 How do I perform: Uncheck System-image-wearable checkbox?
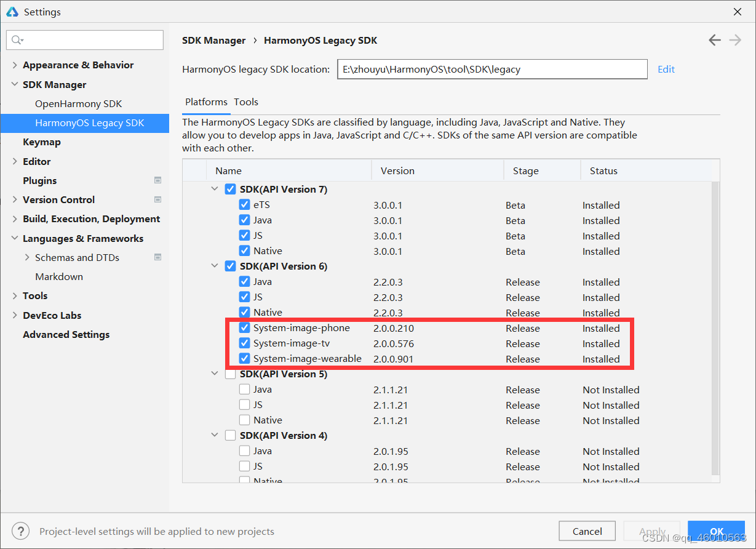pyautogui.click(x=244, y=359)
